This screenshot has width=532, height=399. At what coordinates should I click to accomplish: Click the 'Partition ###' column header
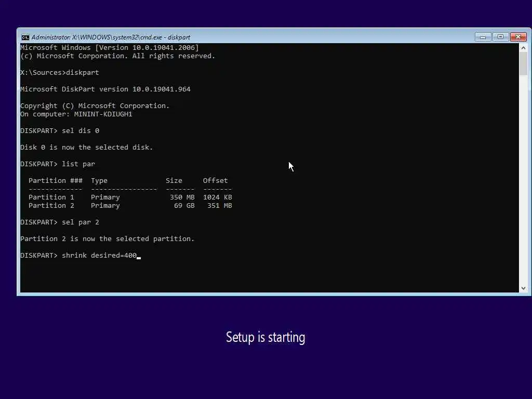(55, 180)
